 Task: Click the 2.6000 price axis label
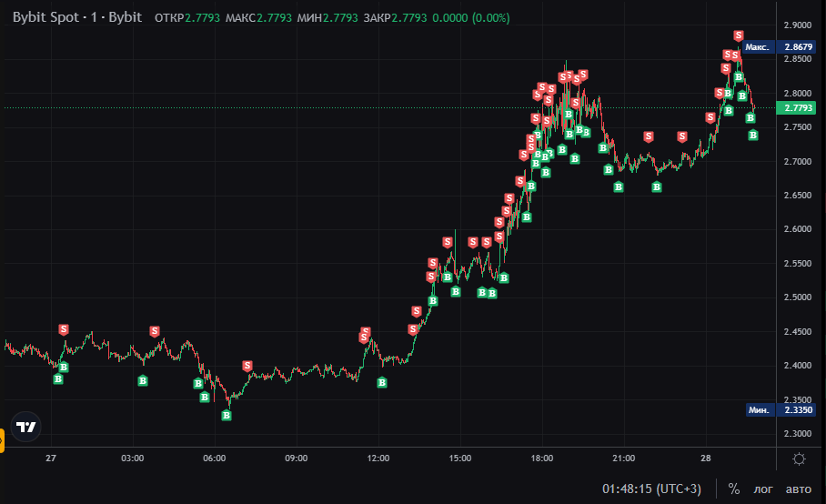[x=798, y=229]
